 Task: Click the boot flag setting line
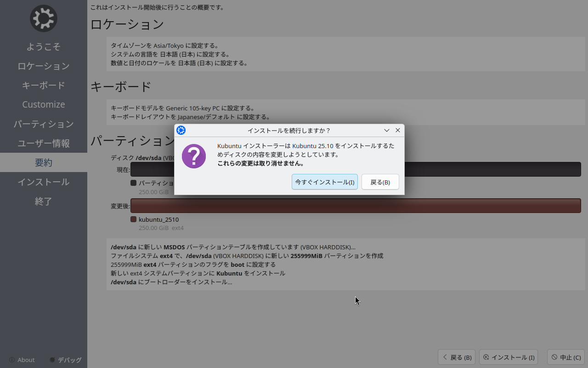click(x=193, y=264)
